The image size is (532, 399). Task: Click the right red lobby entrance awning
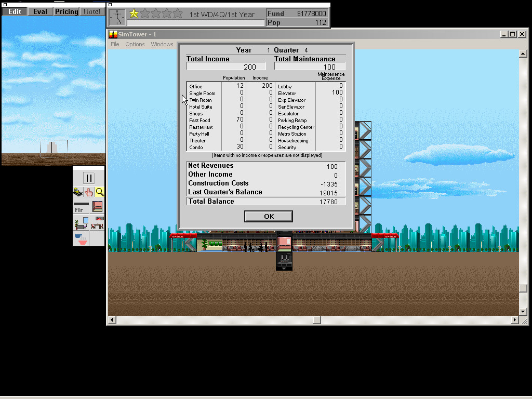coord(385,236)
